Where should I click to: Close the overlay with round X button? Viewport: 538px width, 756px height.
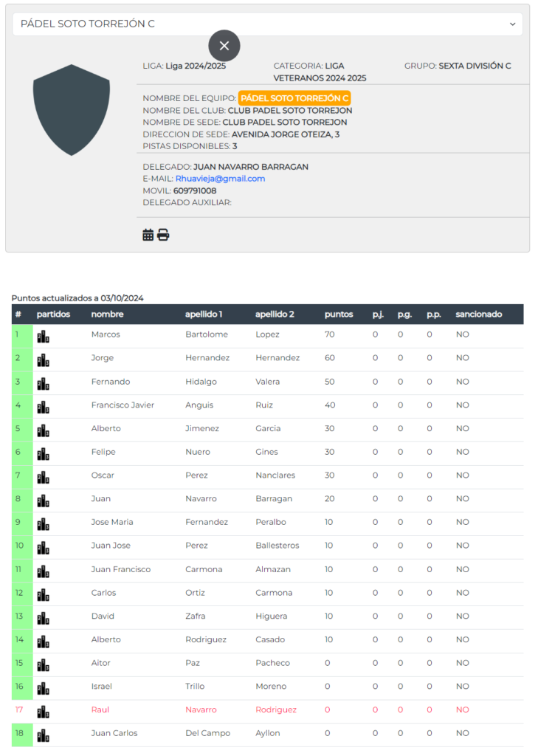(x=224, y=46)
